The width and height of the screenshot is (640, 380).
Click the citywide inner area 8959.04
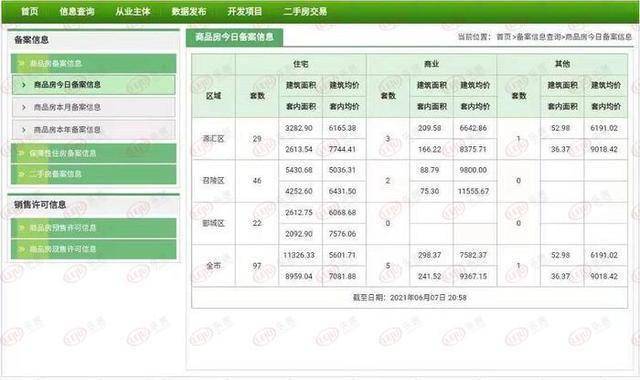(x=299, y=276)
